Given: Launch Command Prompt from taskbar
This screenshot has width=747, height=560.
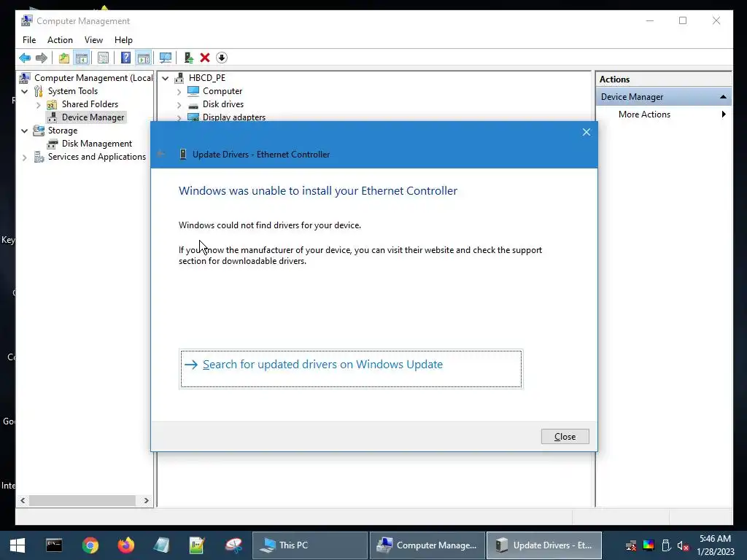Looking at the screenshot, I should [54, 545].
